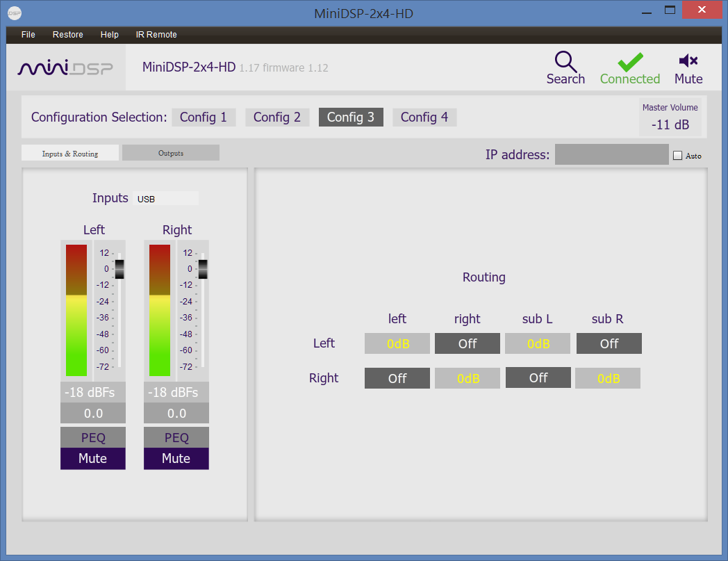Mute the Left input channel
728x561 pixels.
click(93, 458)
